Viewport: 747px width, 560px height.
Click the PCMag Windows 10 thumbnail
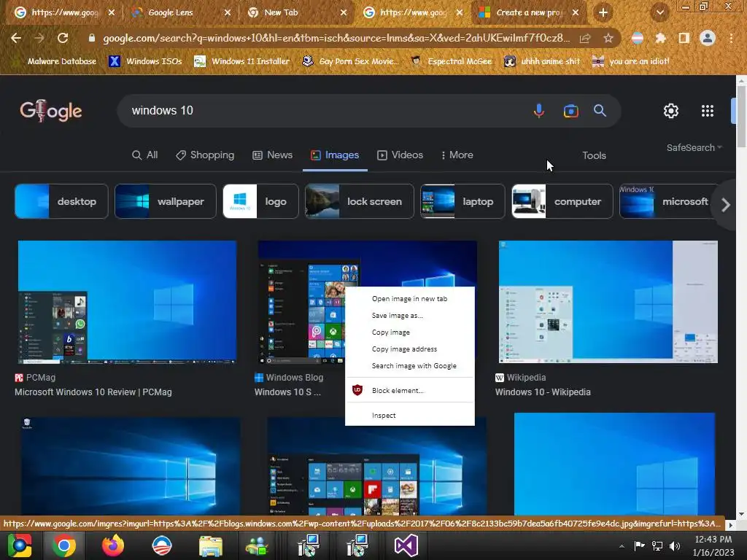127,302
